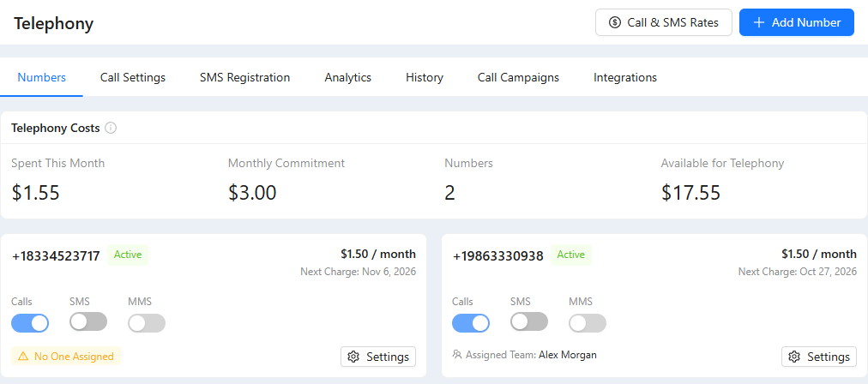Click the gear icon for +19863330938 settings
The image size is (868, 384).
click(x=794, y=357)
